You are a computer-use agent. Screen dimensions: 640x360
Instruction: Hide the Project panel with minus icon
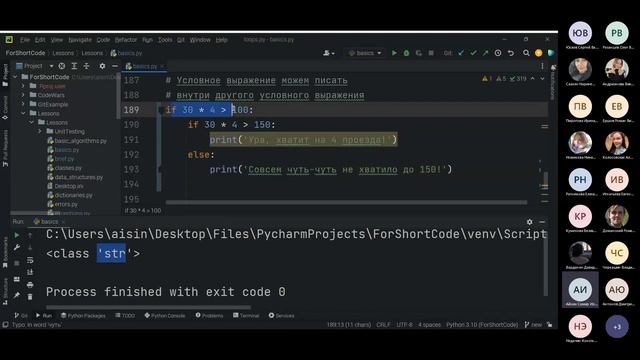coord(115,66)
